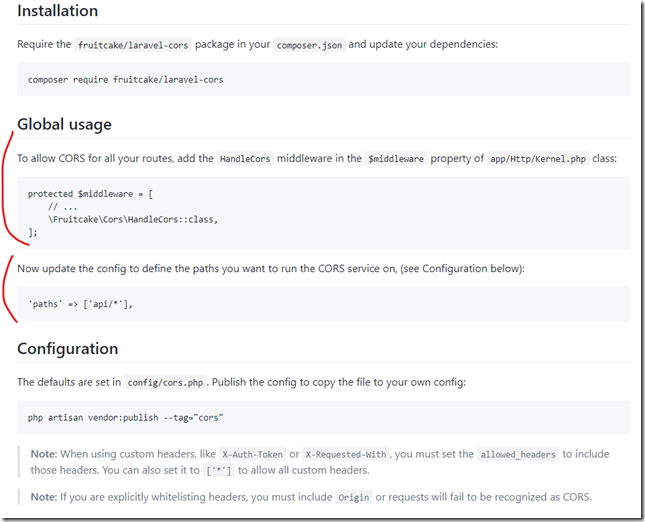Click the composer require fruitcake/laravel-cors code block
645x522 pixels.
tap(125, 79)
